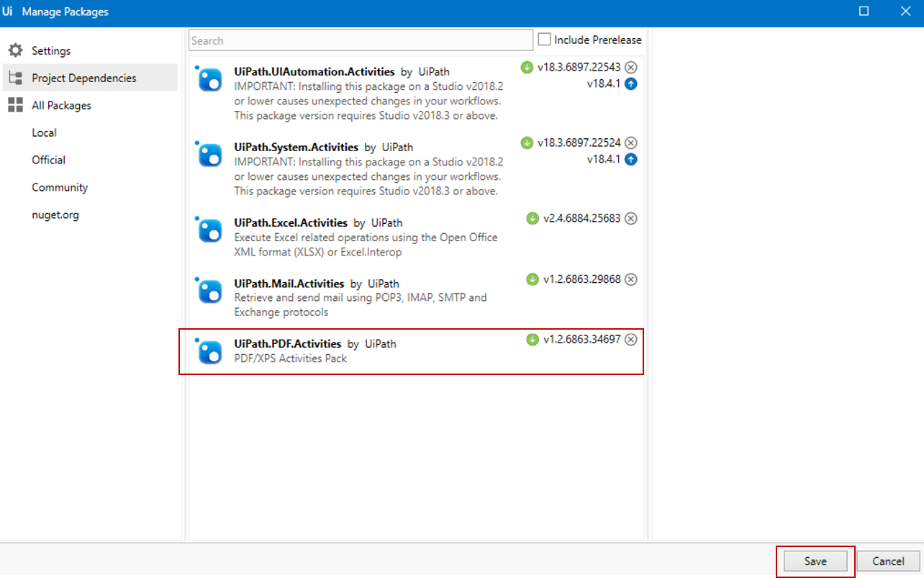
Task: Click green installed icon for System v18.3.6897.22524
Action: tap(527, 143)
